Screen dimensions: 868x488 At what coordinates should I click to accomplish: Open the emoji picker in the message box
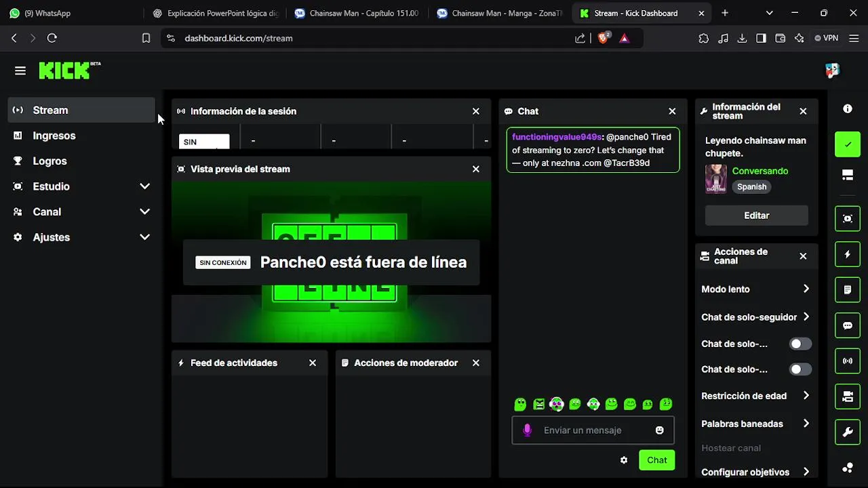click(x=659, y=430)
